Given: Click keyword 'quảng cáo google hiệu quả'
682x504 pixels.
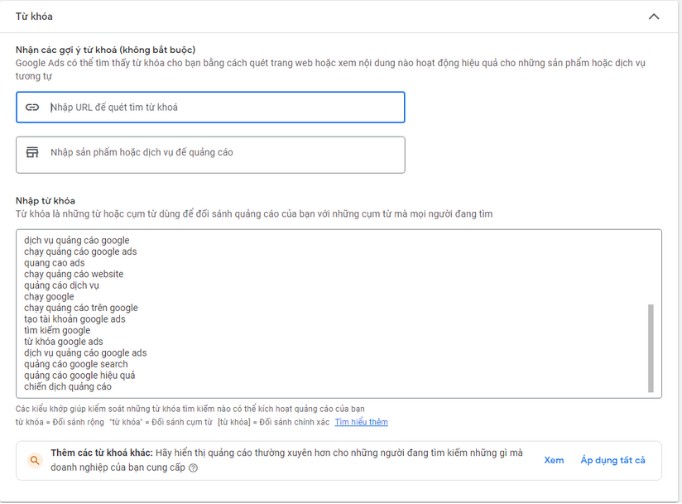Looking at the screenshot, I should click(79, 375).
